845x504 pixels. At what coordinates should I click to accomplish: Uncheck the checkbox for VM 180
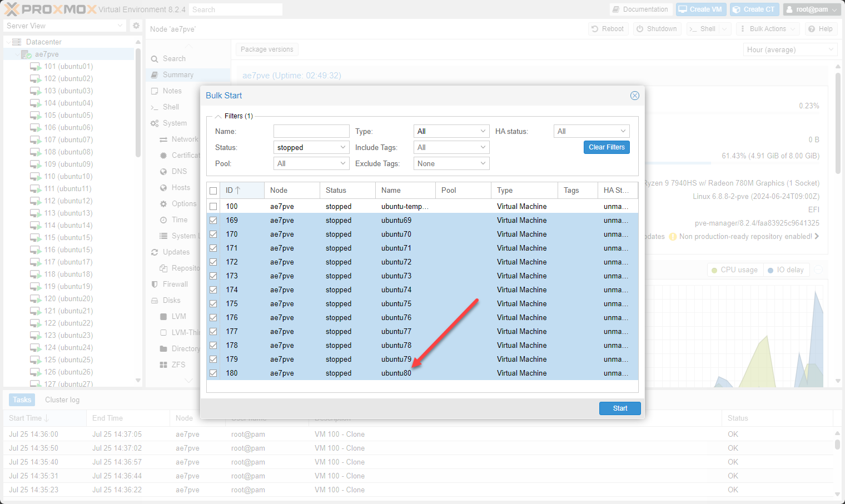pyautogui.click(x=213, y=373)
